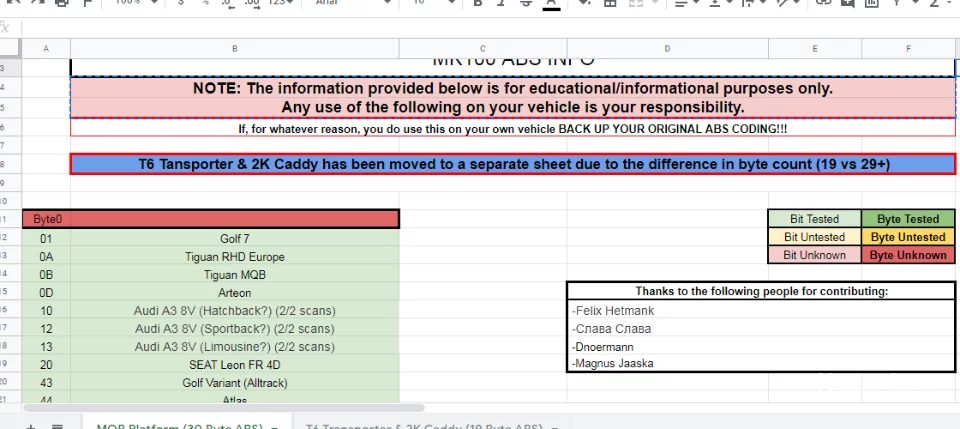Select the SEAT Leon FR 4D cell
The height and width of the screenshot is (429, 960).
234,365
